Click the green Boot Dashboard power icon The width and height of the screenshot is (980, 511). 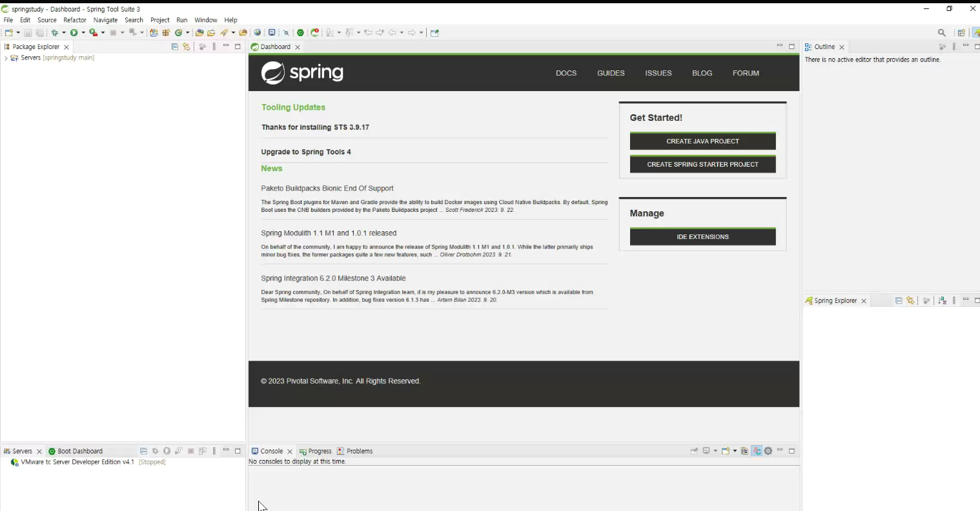point(300,32)
